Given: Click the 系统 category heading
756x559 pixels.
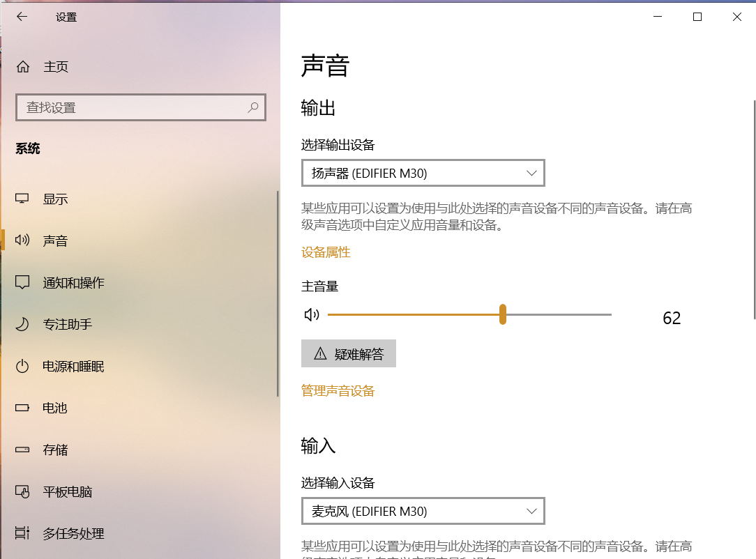Looking at the screenshot, I should click(x=27, y=148).
